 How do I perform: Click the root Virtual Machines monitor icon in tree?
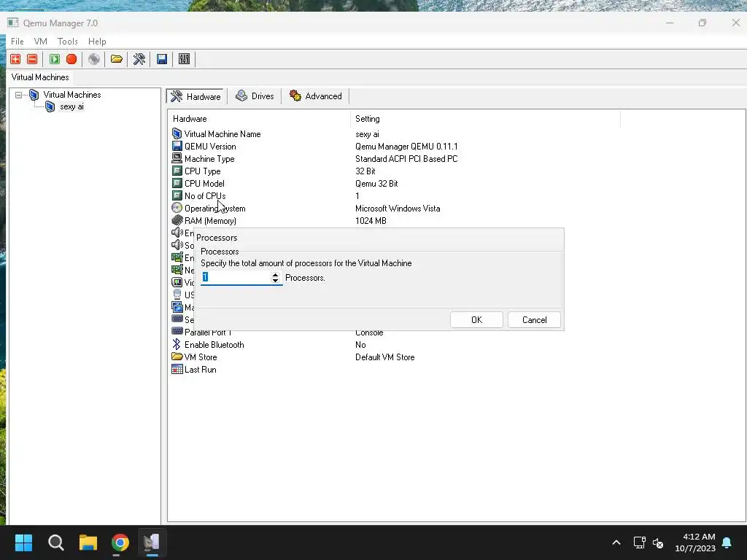[34, 95]
